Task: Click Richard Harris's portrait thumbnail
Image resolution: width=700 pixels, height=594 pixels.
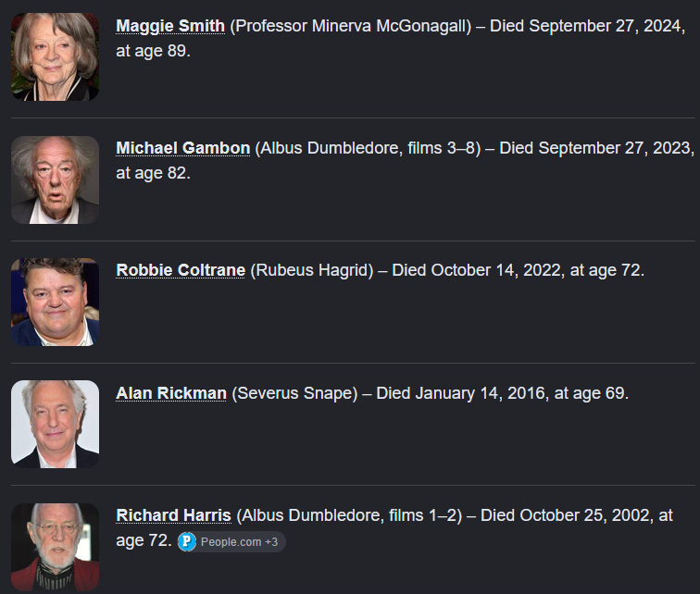Action: coord(55,547)
